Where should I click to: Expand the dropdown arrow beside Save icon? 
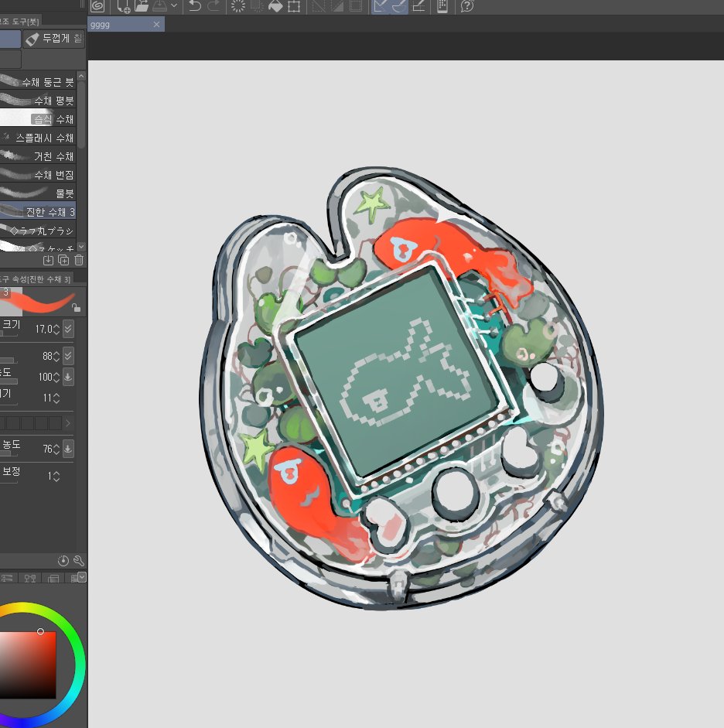tap(174, 6)
